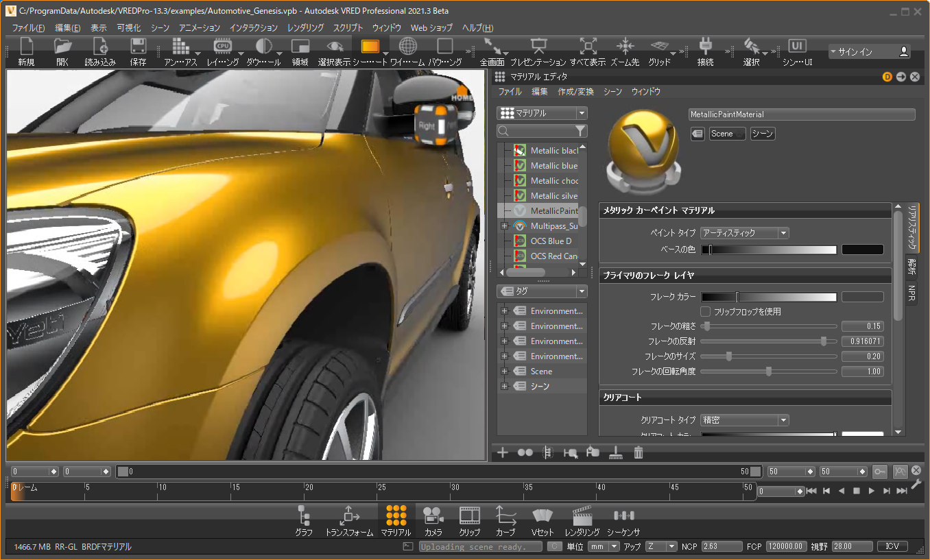Click the material name field MetallicPaintMaterial
This screenshot has width=930, height=560.
pyautogui.click(x=802, y=114)
